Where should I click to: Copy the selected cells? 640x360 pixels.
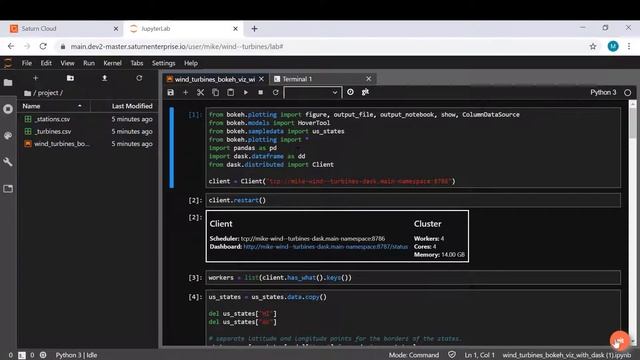coord(216,93)
